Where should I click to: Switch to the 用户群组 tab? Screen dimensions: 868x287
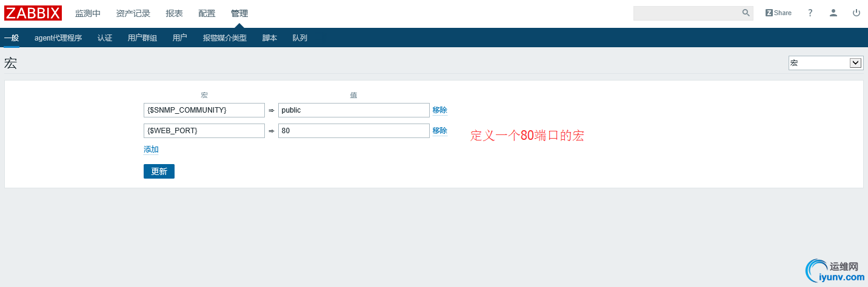(142, 38)
